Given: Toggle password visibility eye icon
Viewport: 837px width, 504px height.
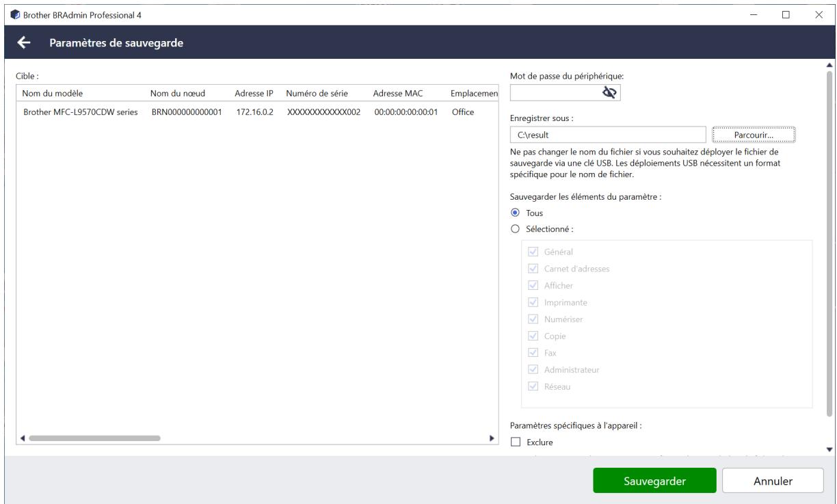Looking at the screenshot, I should pos(611,92).
